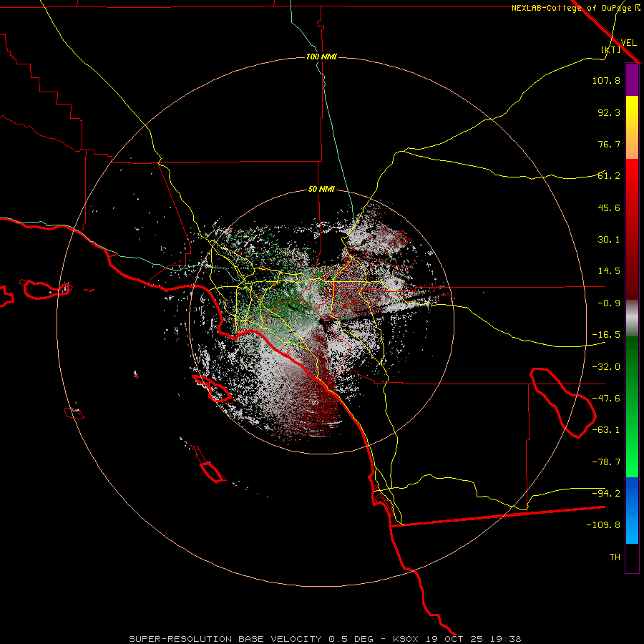This screenshot has height=644, width=644.
Task: Click the 107.8 value on velocity scale
Action: coord(606,81)
